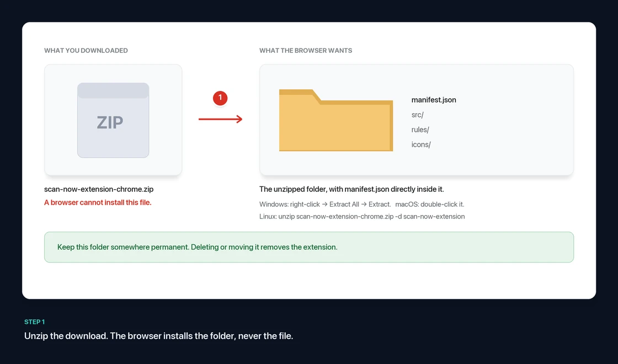Click the 'What you downloaded' heading
Screen dimensions: 618x364
click(86, 50)
